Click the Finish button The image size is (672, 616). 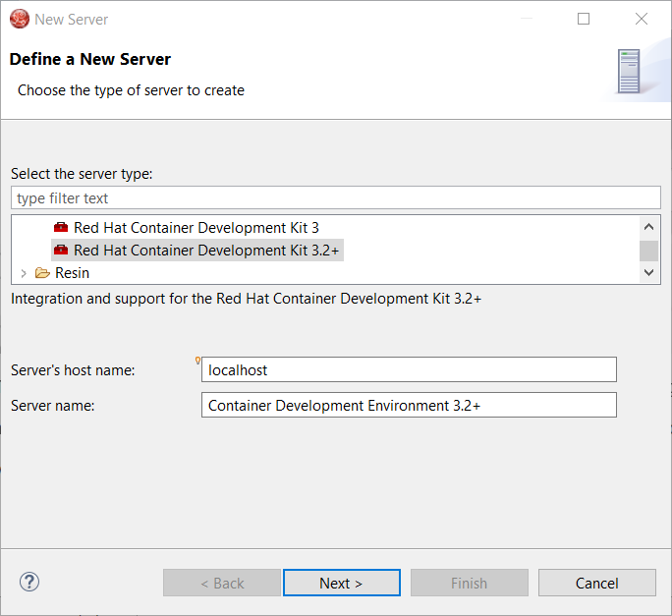pos(469,583)
